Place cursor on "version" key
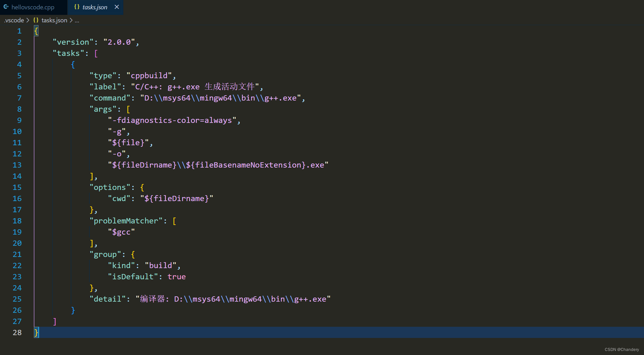 click(73, 42)
